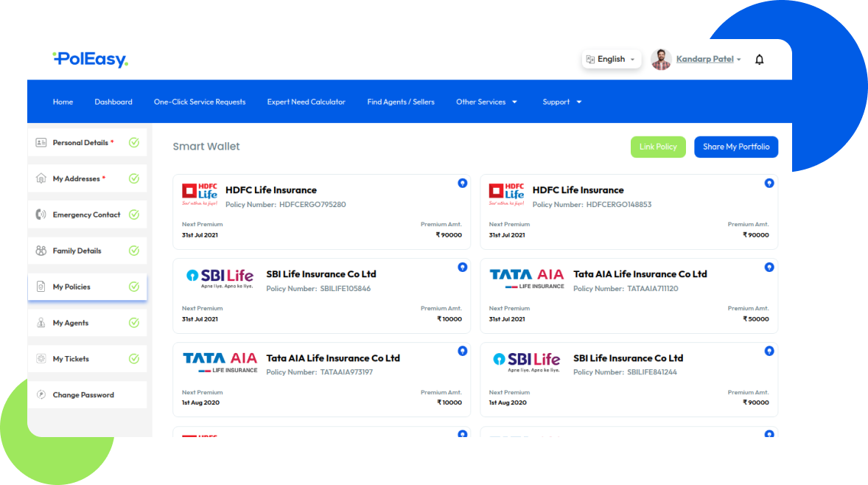Viewport: 868px width, 485px height.
Task: Click the Personal Details ID card icon
Action: [x=41, y=142]
